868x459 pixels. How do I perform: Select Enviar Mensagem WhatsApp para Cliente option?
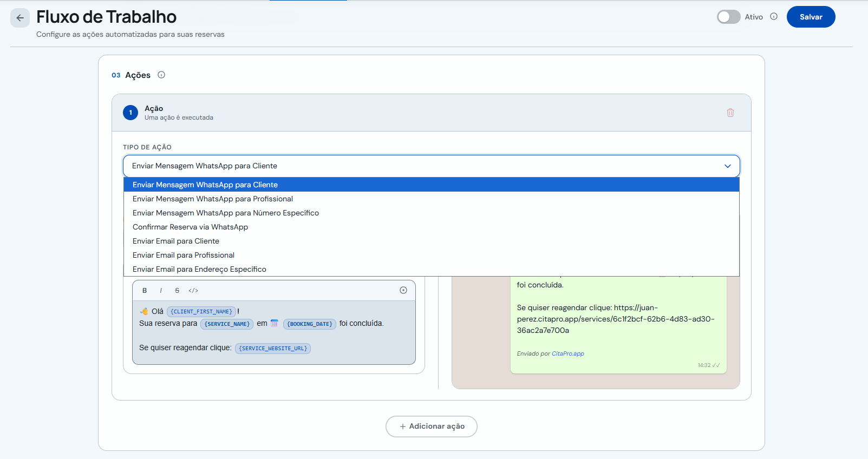(x=432, y=185)
